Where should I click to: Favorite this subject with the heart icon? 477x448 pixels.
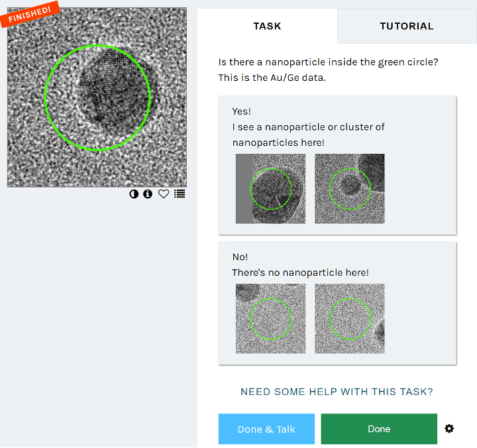pos(164,194)
